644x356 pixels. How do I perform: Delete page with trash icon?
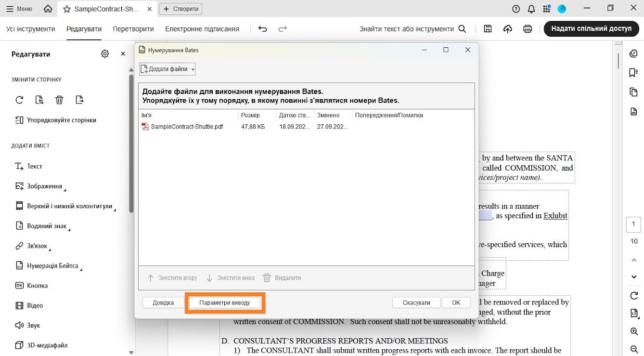[x=59, y=100]
